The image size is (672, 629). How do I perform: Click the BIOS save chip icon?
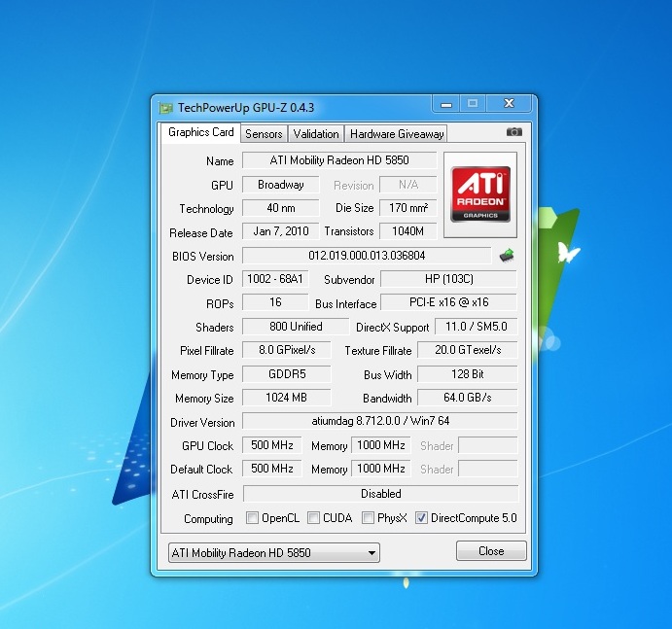click(507, 256)
